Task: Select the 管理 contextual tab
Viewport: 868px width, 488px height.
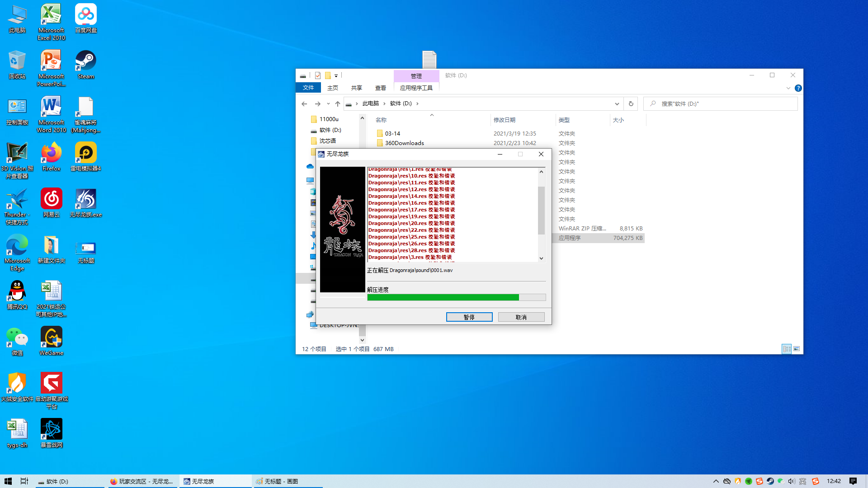Action: click(416, 76)
